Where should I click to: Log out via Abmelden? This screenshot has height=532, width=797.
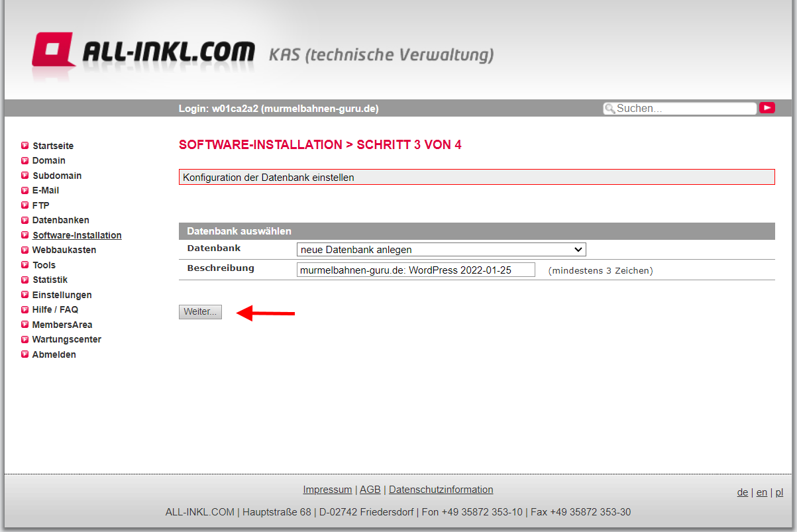(54, 354)
